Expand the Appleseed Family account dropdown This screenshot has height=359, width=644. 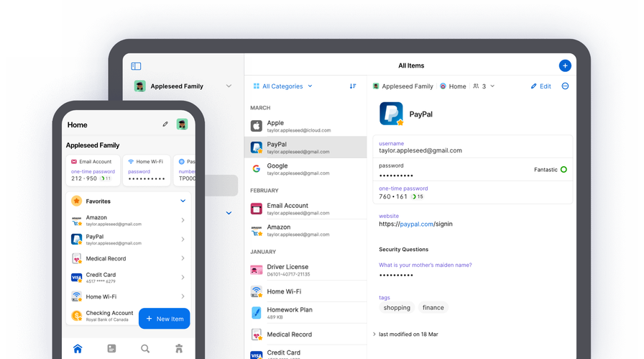[x=229, y=86]
